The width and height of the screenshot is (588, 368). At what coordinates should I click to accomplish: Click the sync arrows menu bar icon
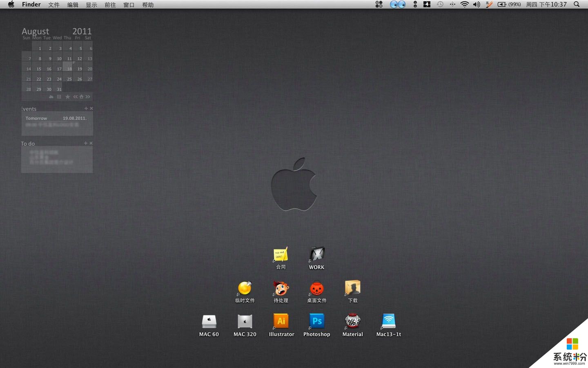[452, 4]
